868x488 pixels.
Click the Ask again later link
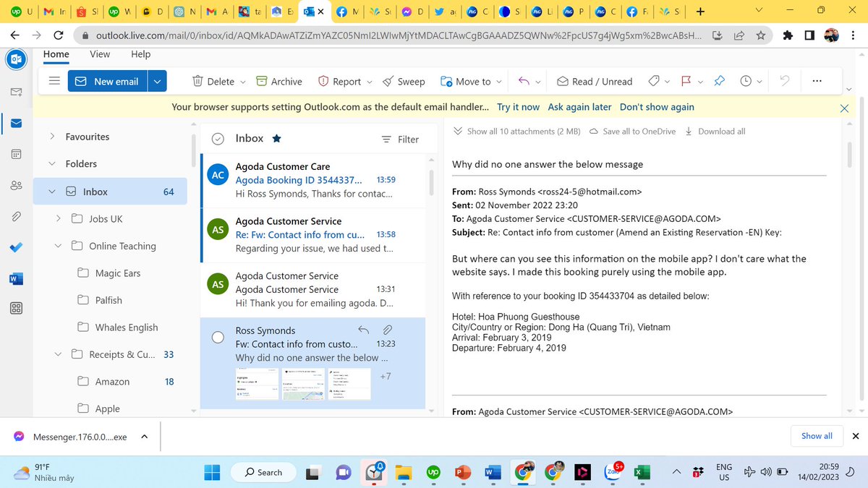tap(579, 107)
